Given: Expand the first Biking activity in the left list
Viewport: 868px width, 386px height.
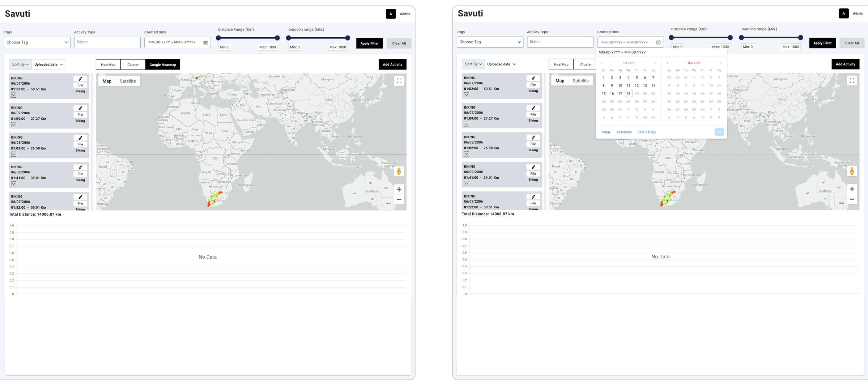Looking at the screenshot, I should pyautogui.click(x=13, y=95).
